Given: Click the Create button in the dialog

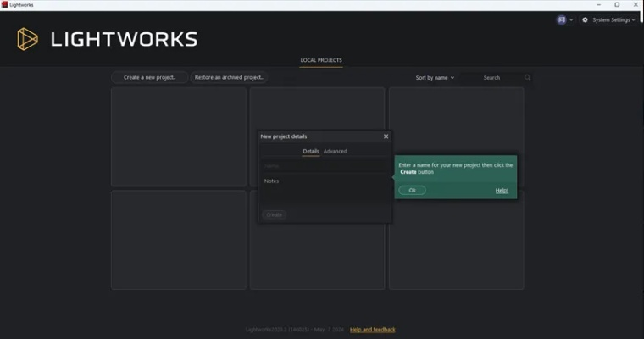Looking at the screenshot, I should [275, 215].
